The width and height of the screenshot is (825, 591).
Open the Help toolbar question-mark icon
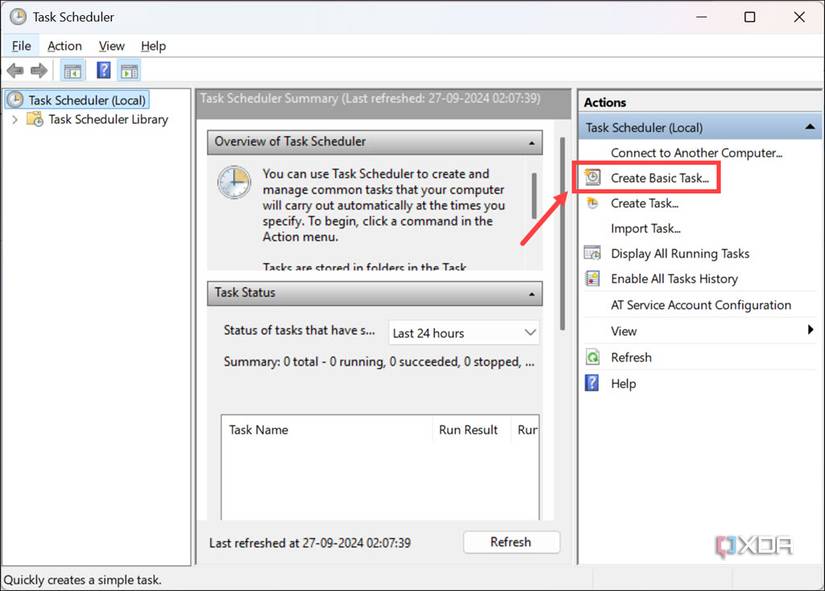[x=104, y=70]
